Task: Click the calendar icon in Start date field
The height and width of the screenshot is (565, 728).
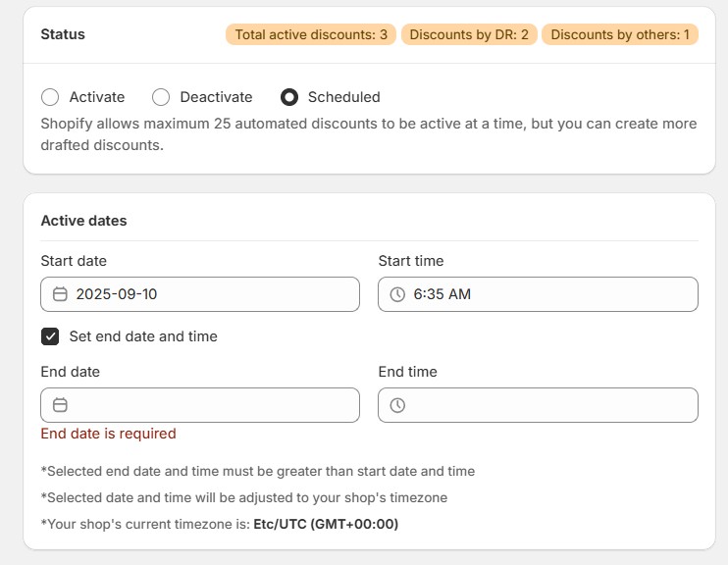Action: (60, 294)
